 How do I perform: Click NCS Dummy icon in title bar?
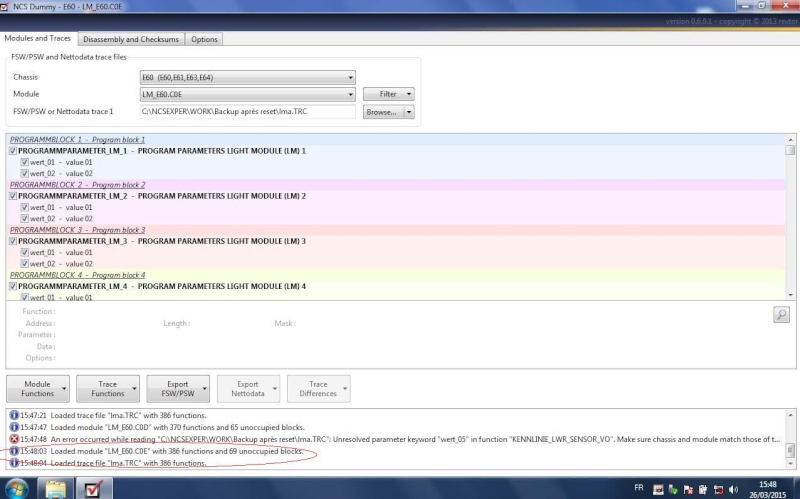[4, 7]
